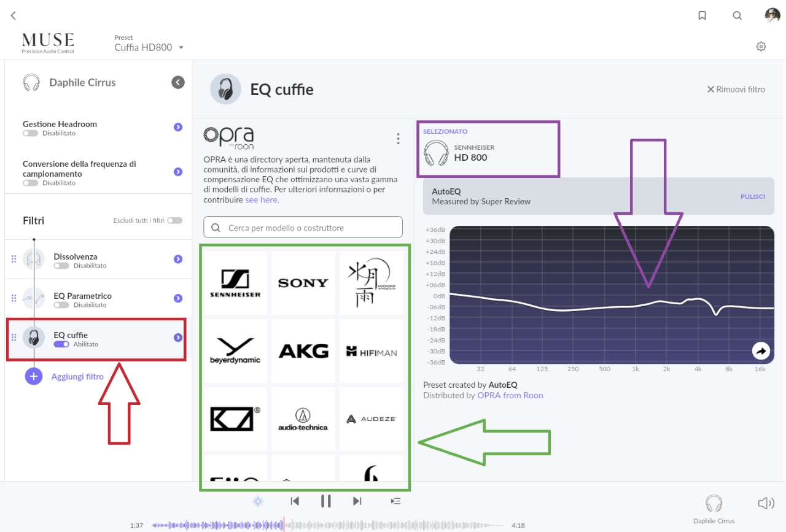
Task: Go back with the top-left arrow
Action: (x=14, y=16)
